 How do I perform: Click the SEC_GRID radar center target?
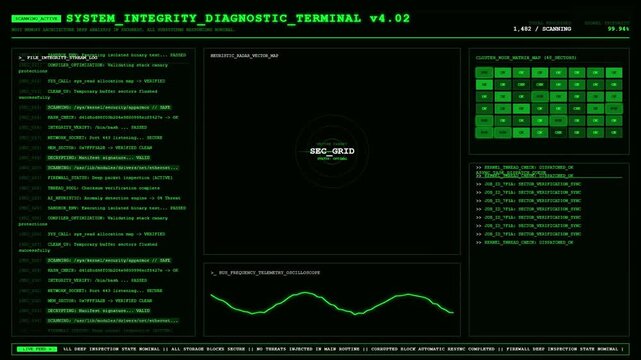332,151
